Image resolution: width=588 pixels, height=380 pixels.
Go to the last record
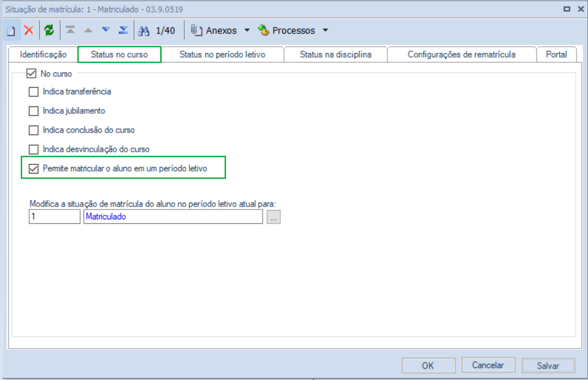124,30
